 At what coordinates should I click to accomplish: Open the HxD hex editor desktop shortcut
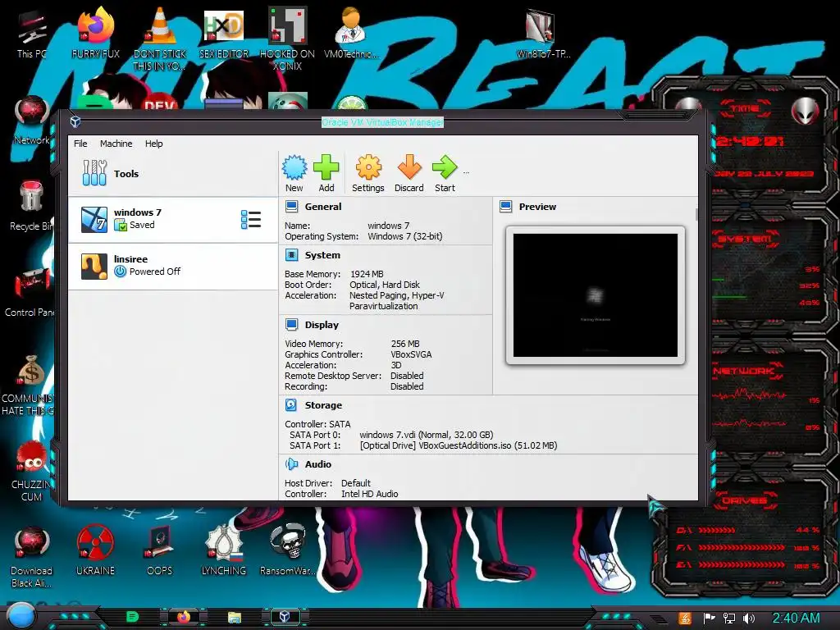[224, 34]
